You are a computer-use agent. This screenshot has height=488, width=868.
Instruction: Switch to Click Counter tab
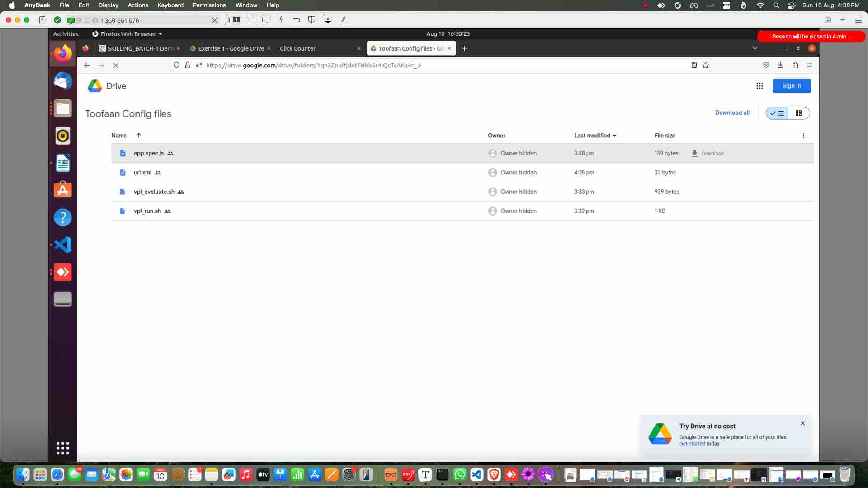pos(298,48)
